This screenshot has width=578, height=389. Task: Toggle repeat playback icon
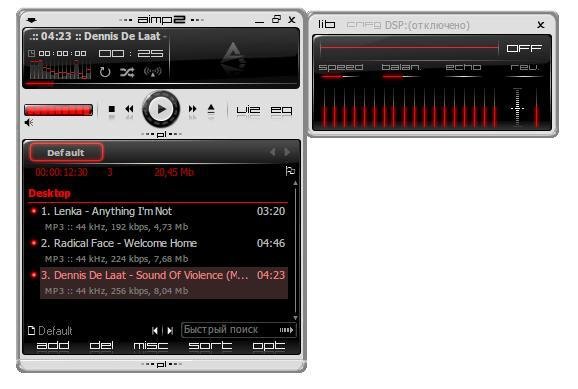105,72
